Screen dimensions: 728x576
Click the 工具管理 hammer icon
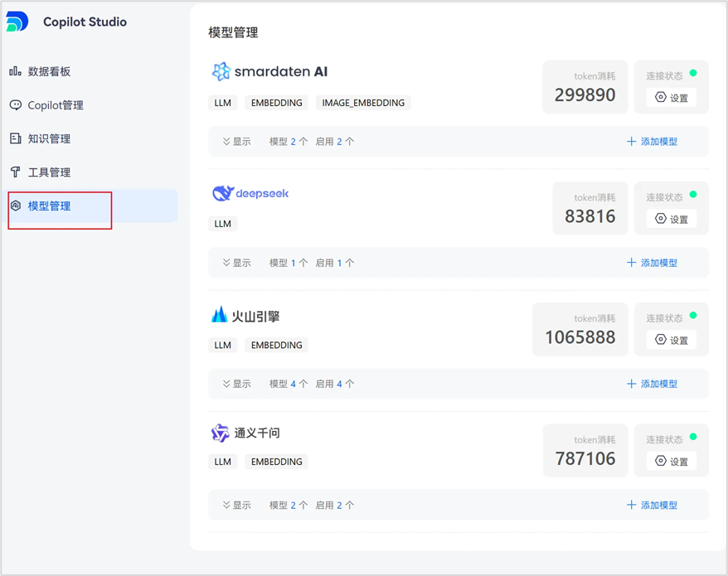15,172
